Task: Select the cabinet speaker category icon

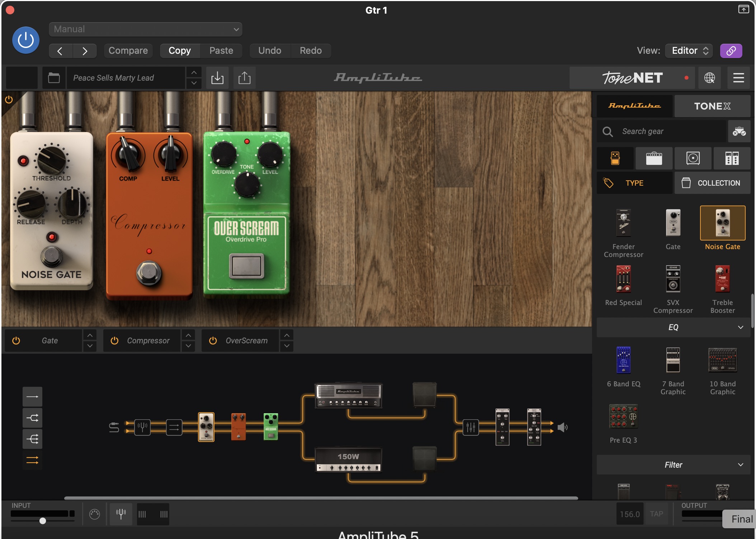Action: (x=693, y=158)
